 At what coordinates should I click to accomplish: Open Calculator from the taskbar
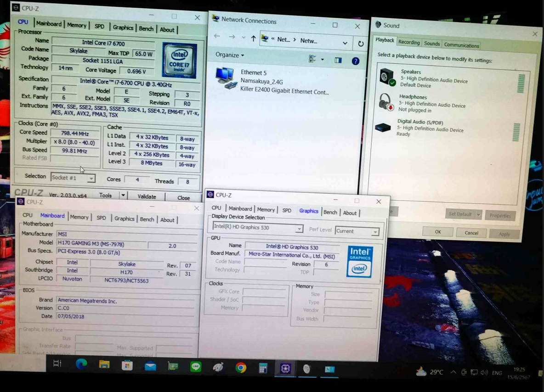click(x=263, y=368)
